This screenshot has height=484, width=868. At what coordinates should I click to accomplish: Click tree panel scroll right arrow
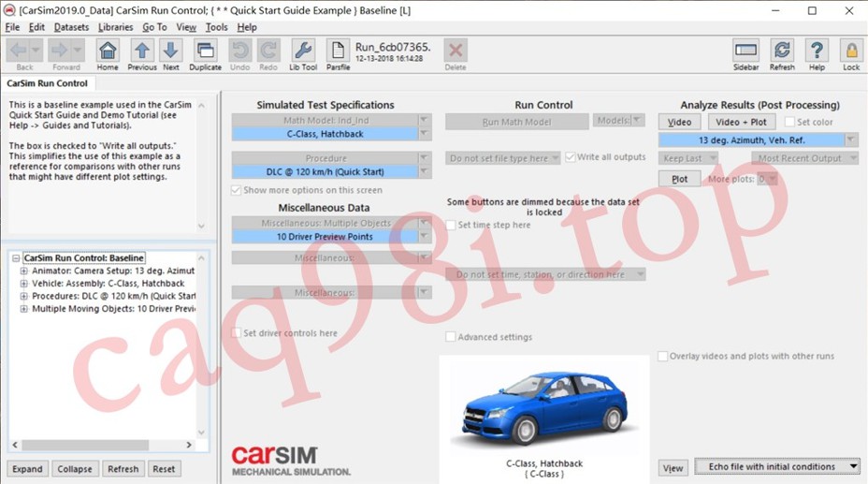click(x=189, y=445)
